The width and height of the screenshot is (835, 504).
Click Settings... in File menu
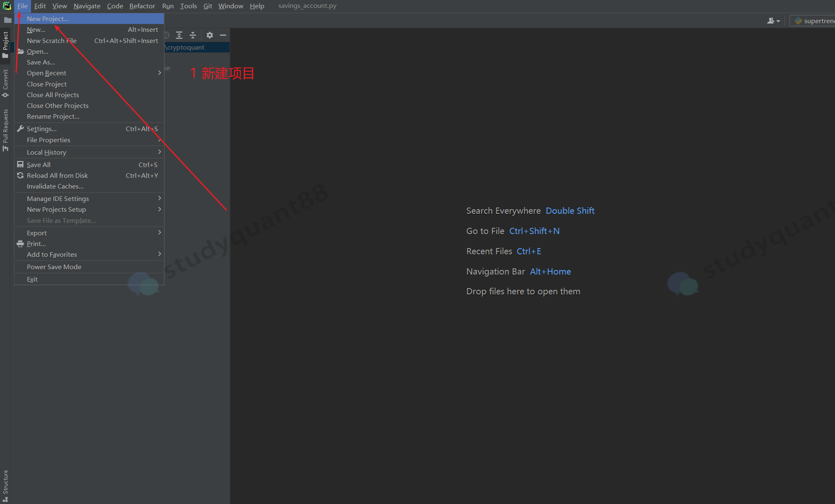(x=42, y=129)
